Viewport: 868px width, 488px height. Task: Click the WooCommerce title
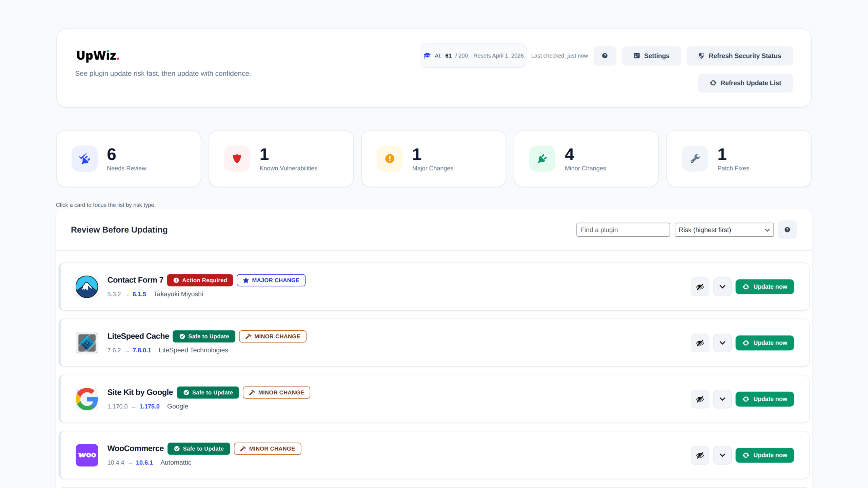click(x=136, y=448)
